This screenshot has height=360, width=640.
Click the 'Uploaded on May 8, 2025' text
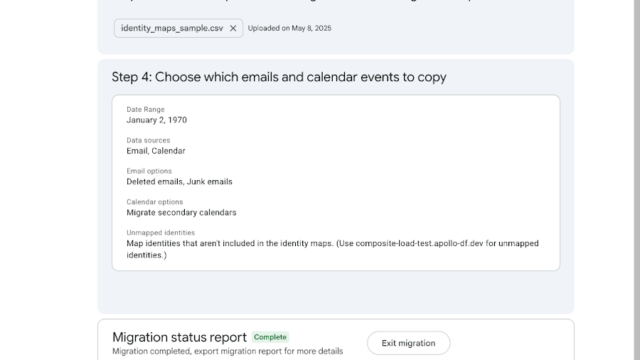click(289, 28)
